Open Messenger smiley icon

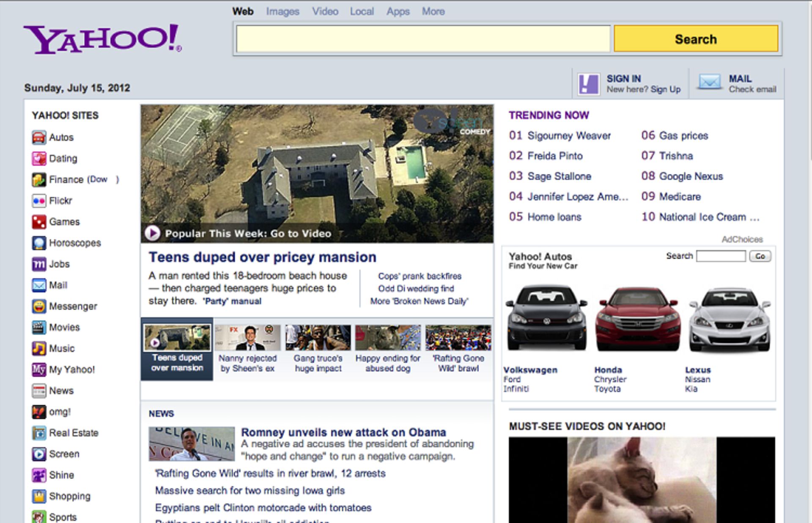(38, 306)
